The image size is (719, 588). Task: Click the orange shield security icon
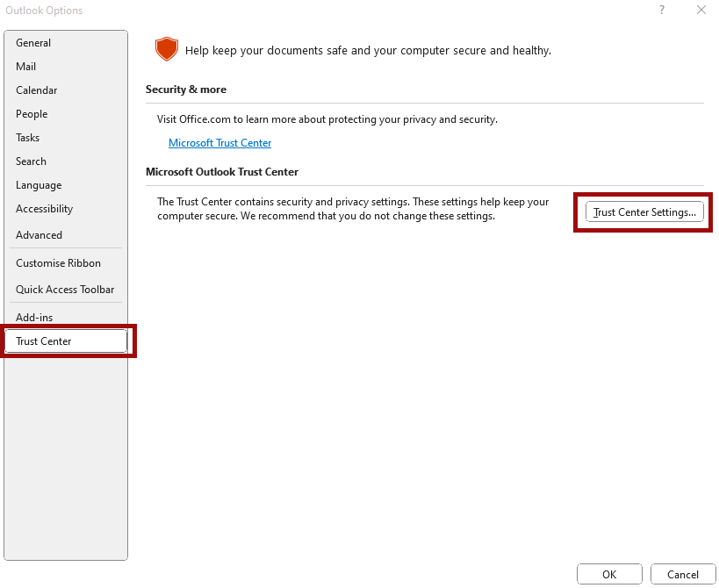167,49
